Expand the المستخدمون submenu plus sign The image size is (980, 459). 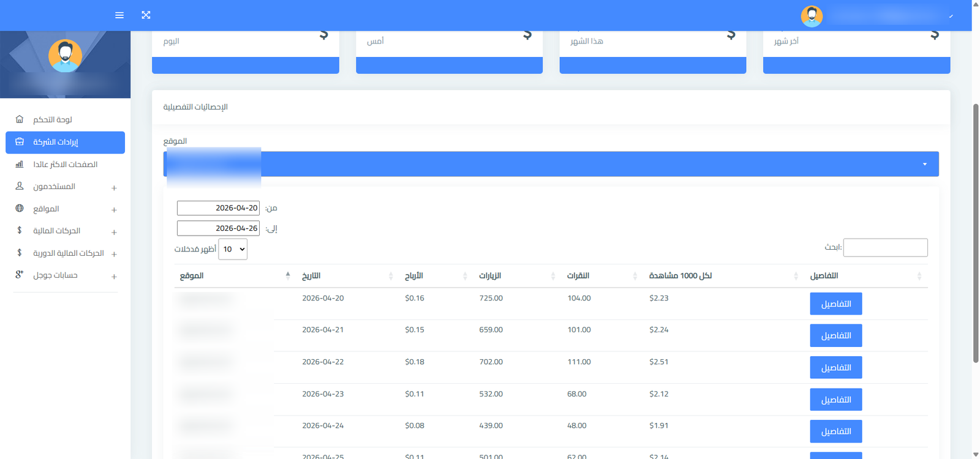coord(114,188)
